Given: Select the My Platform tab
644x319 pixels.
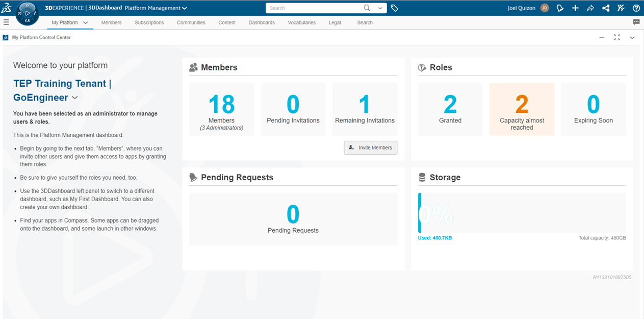Looking at the screenshot, I should [x=65, y=22].
